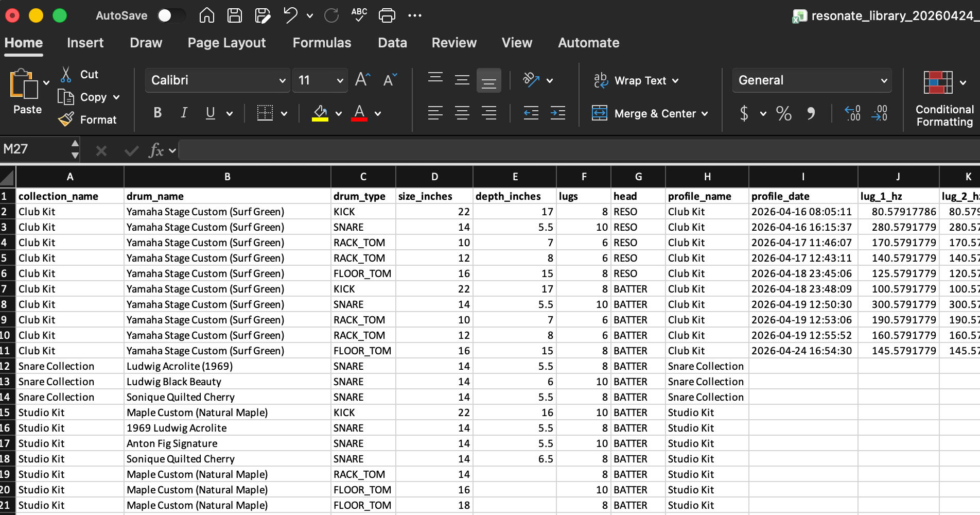The height and width of the screenshot is (515, 980).
Task: Click column header B
Action: click(227, 177)
